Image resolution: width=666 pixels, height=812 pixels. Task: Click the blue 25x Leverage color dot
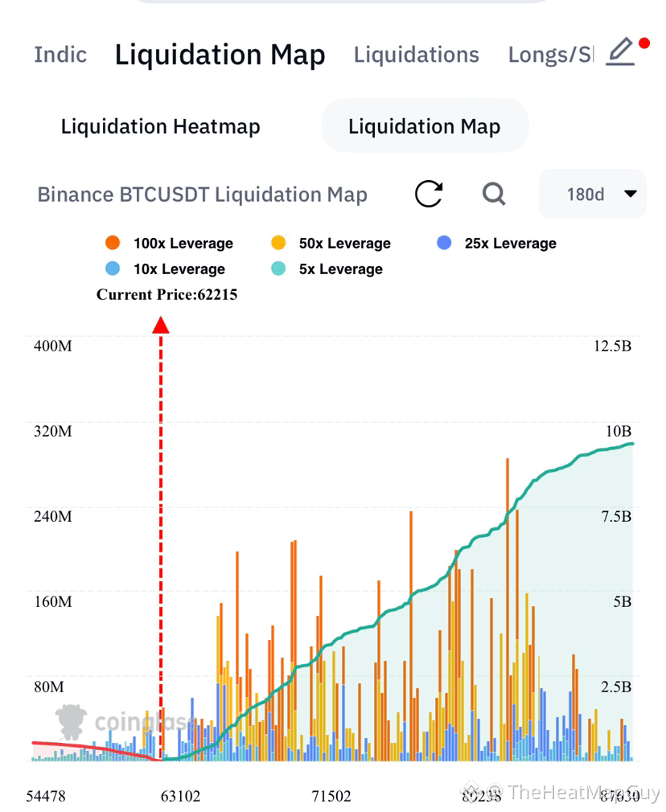click(444, 242)
